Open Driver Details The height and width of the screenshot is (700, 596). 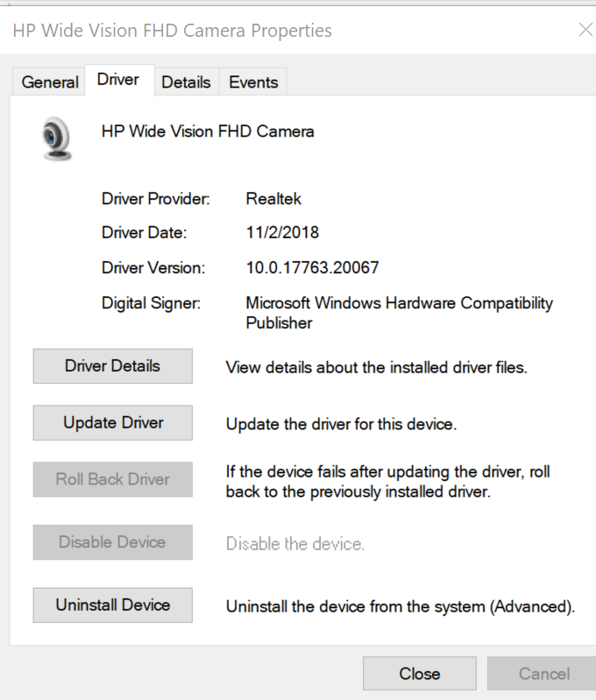112,366
